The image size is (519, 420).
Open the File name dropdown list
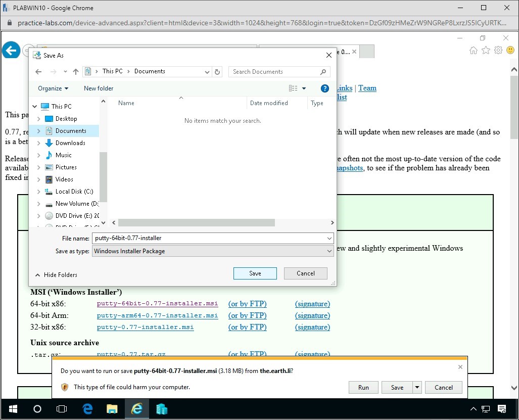coord(329,238)
